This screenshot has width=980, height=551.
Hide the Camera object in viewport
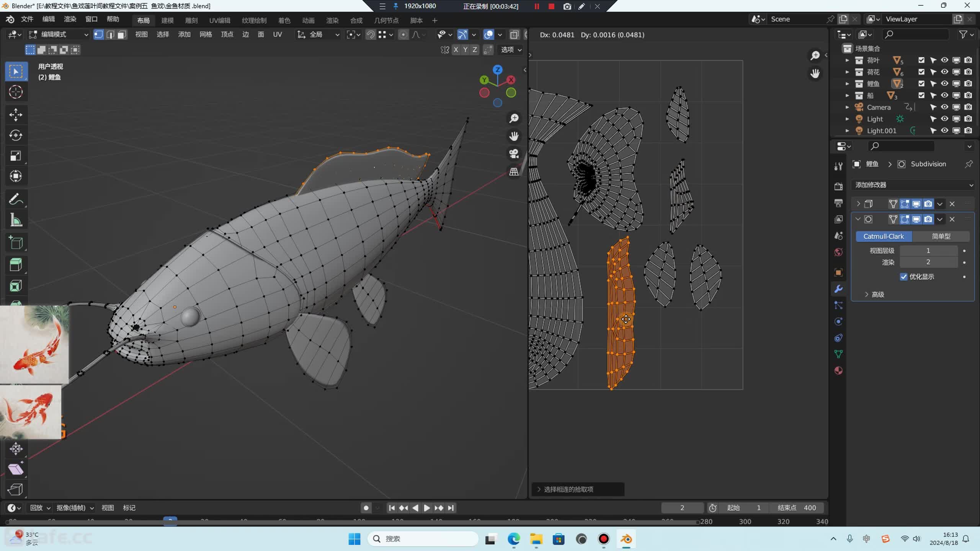pyautogui.click(x=945, y=107)
